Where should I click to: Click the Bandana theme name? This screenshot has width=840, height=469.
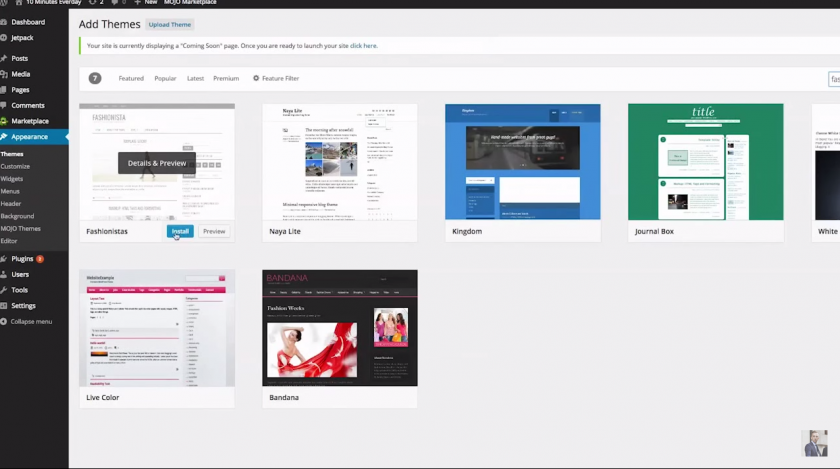coord(284,398)
